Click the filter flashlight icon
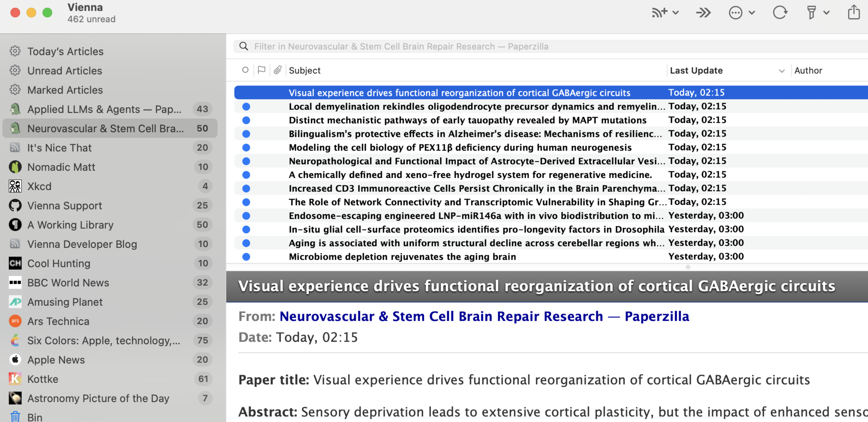The image size is (868, 422). [x=811, y=12]
